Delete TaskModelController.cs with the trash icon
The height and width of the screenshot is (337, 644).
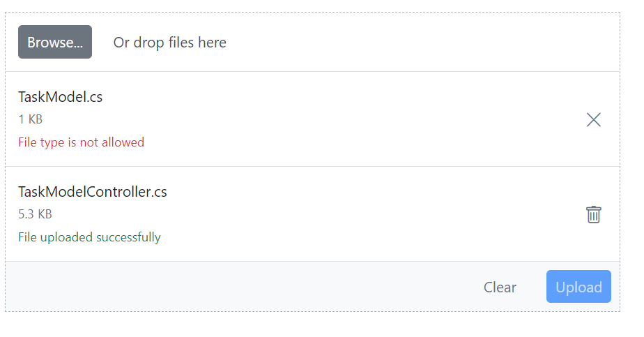pos(593,214)
